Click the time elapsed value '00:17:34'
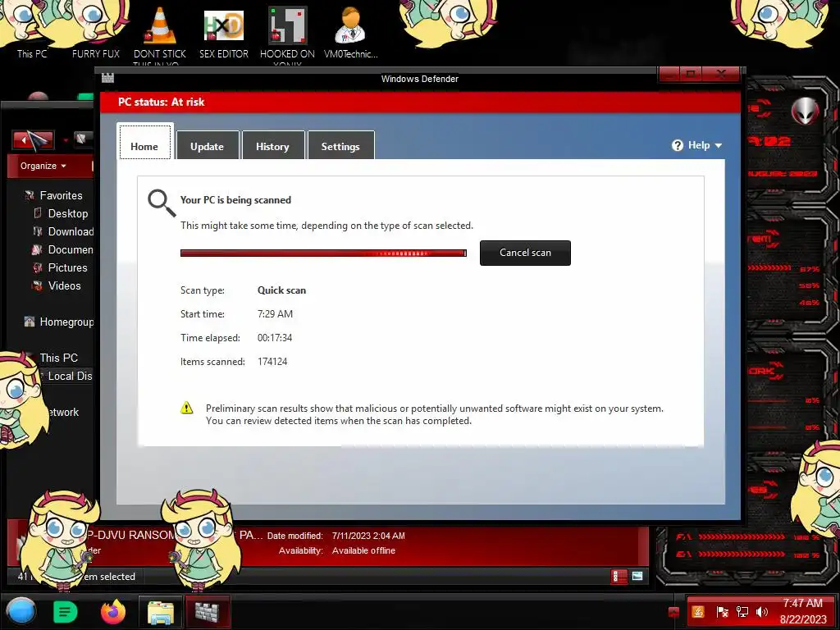840x630 pixels. tap(275, 337)
